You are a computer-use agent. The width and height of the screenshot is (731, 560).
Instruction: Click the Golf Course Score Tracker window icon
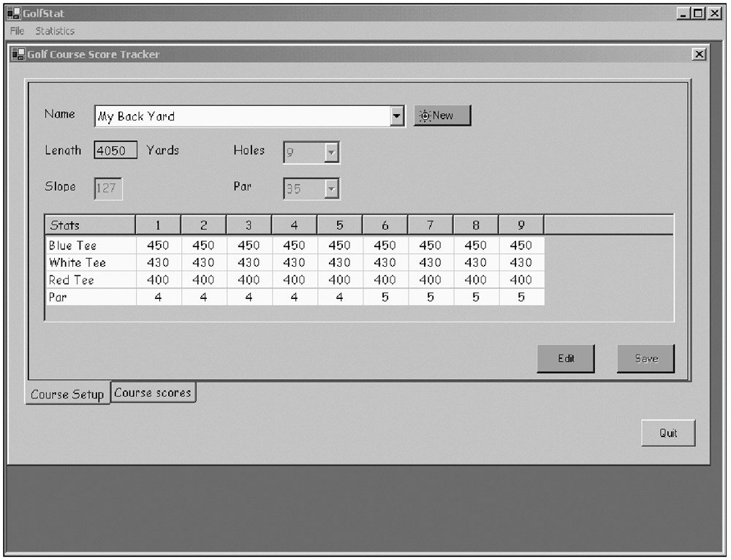tap(18, 55)
